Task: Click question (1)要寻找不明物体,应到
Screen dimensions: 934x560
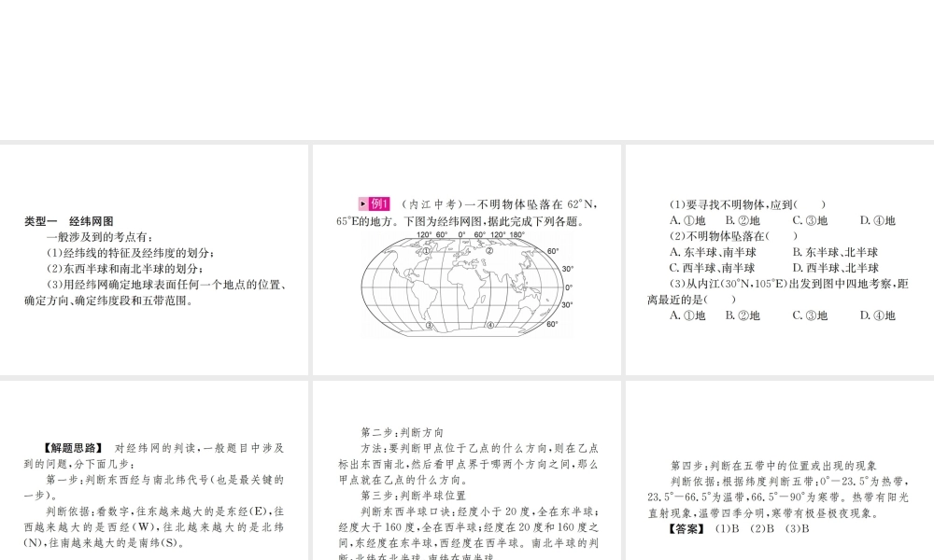Action: (748, 204)
